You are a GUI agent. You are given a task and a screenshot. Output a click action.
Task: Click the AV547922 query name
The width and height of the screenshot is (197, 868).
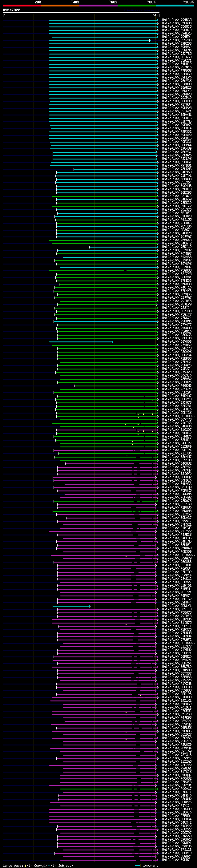pos(11,10)
